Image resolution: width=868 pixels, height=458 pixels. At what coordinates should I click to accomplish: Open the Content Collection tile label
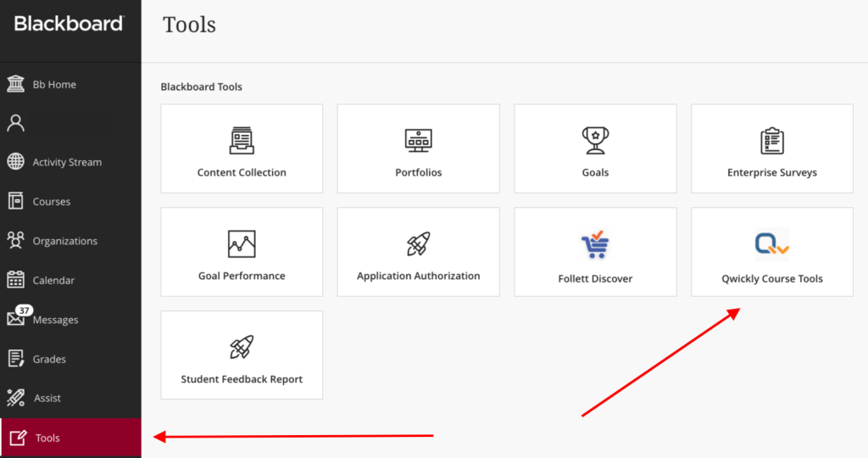coord(242,172)
